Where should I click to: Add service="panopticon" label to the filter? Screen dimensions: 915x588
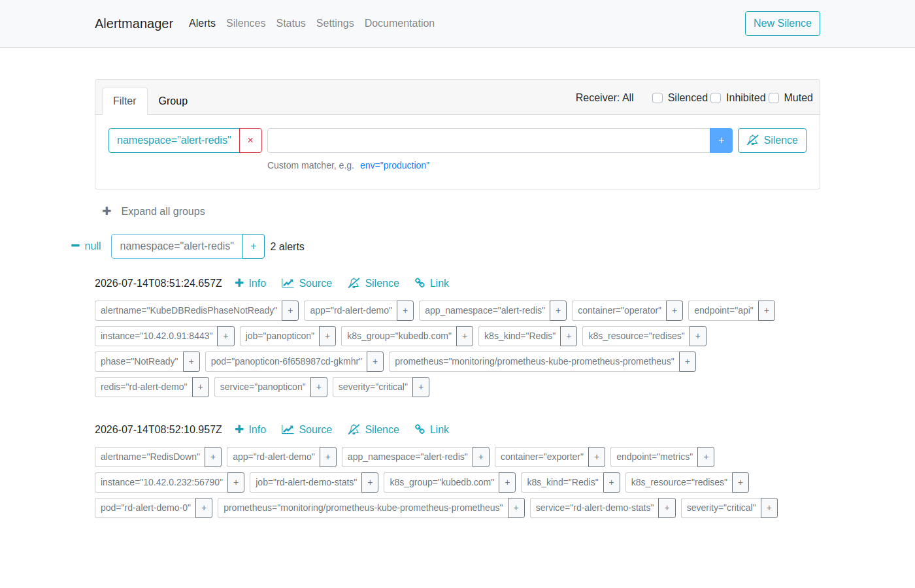tap(319, 387)
